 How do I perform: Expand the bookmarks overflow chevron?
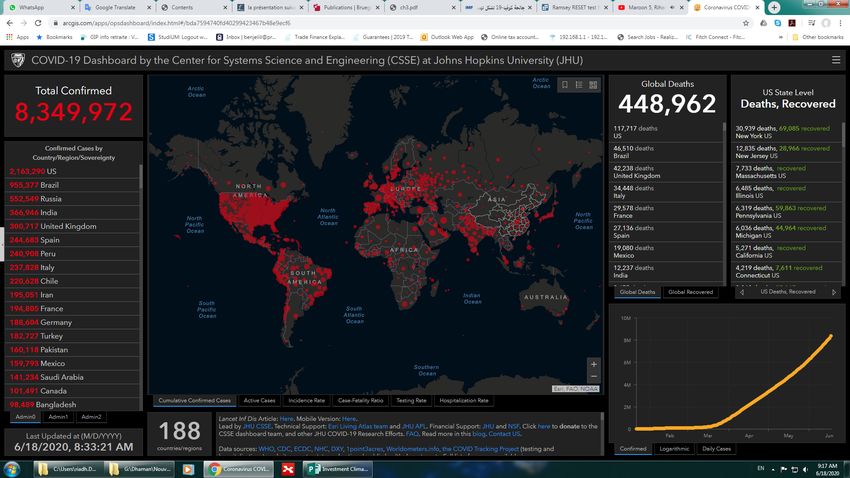[x=781, y=37]
